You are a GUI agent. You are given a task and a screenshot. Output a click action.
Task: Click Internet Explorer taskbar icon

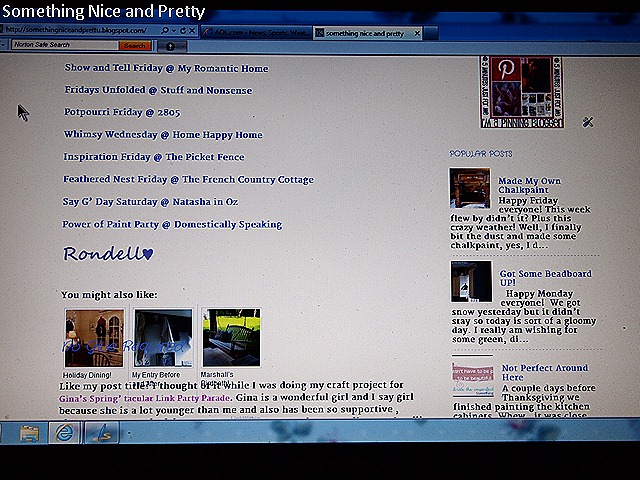tap(64, 433)
